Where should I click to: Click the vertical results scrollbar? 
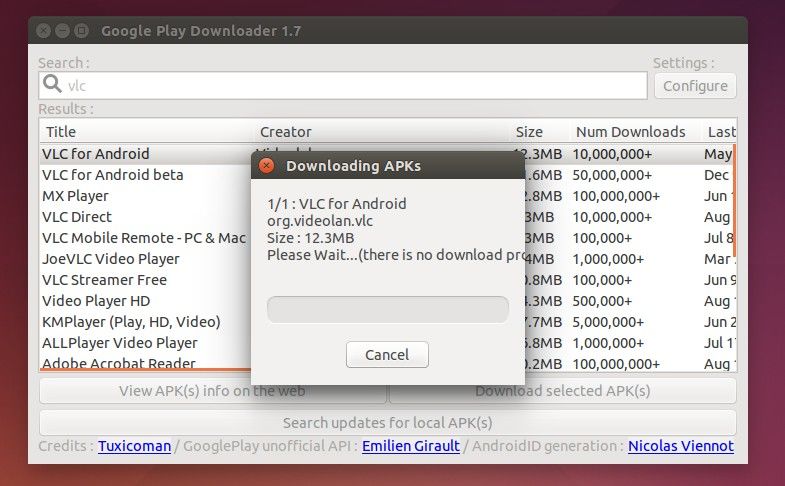(734, 200)
